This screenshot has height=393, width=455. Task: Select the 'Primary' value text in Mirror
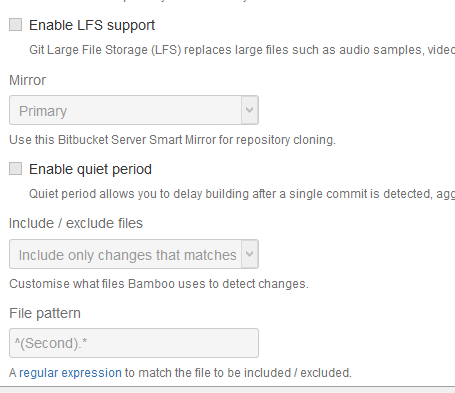pos(43,111)
